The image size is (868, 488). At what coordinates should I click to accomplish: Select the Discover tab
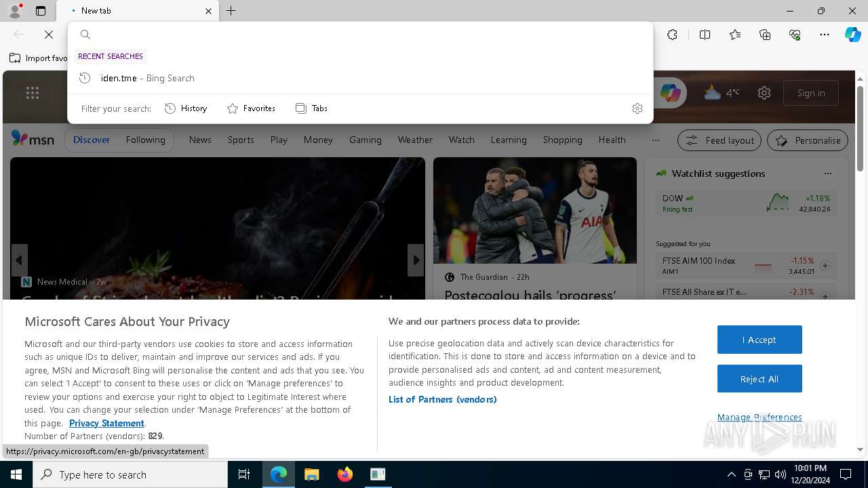point(92,140)
